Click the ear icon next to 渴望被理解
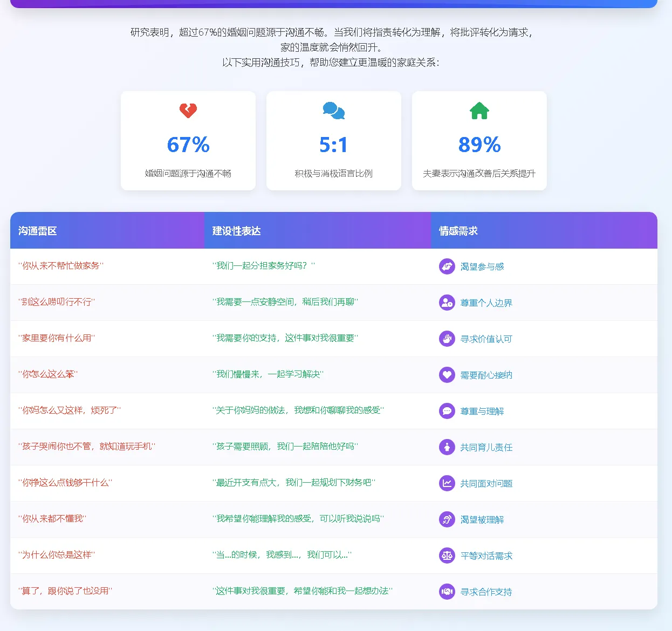 [447, 519]
